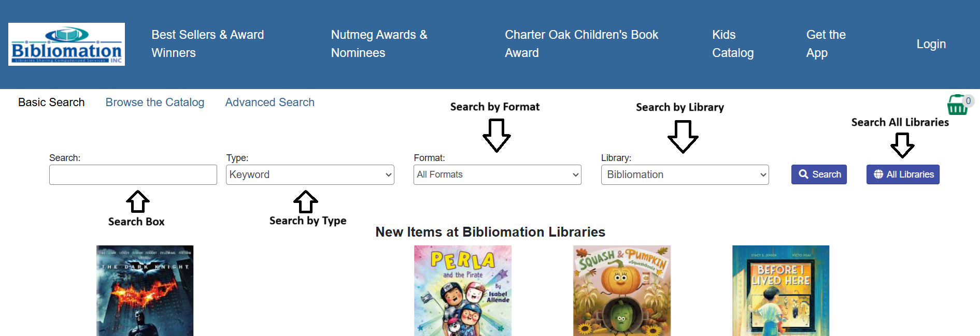Click the Get the App link
This screenshot has height=336, width=980.
(826, 44)
